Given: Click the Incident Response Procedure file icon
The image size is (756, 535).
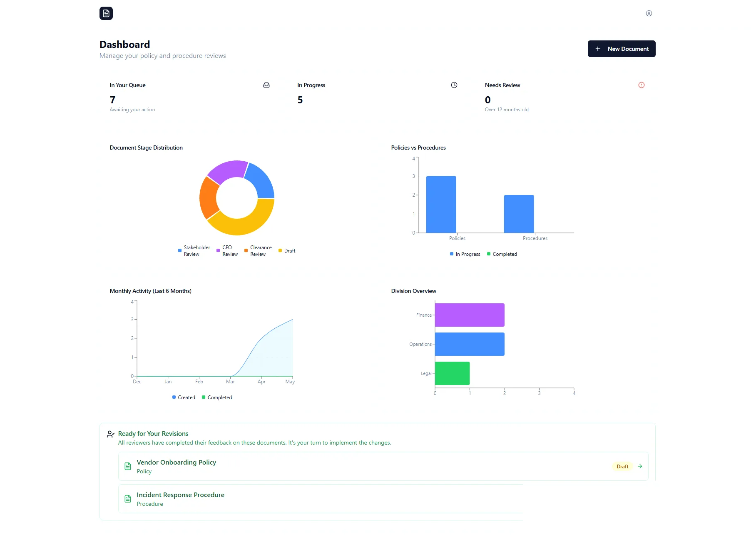Looking at the screenshot, I should [x=128, y=499].
